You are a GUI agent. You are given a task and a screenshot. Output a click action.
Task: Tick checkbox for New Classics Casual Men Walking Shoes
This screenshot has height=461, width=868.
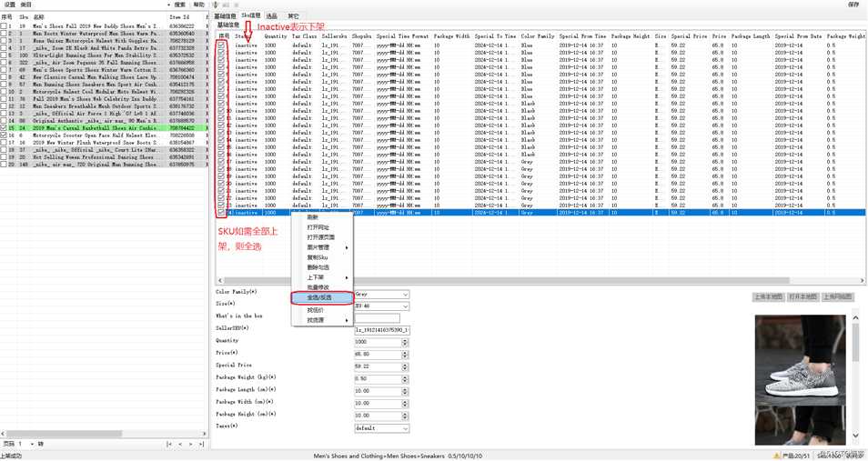tap(4, 77)
